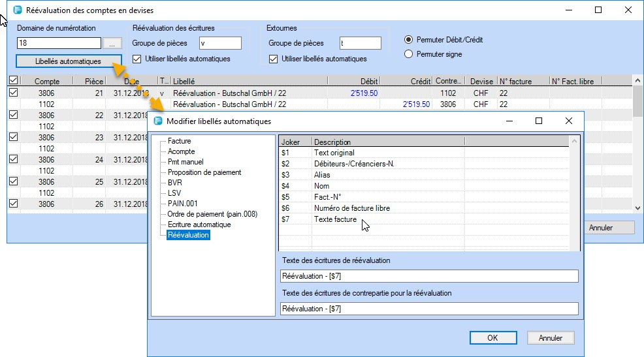The width and height of the screenshot is (644, 357).
Task: Click the Domaine de numérotation input field
Action: [59, 44]
